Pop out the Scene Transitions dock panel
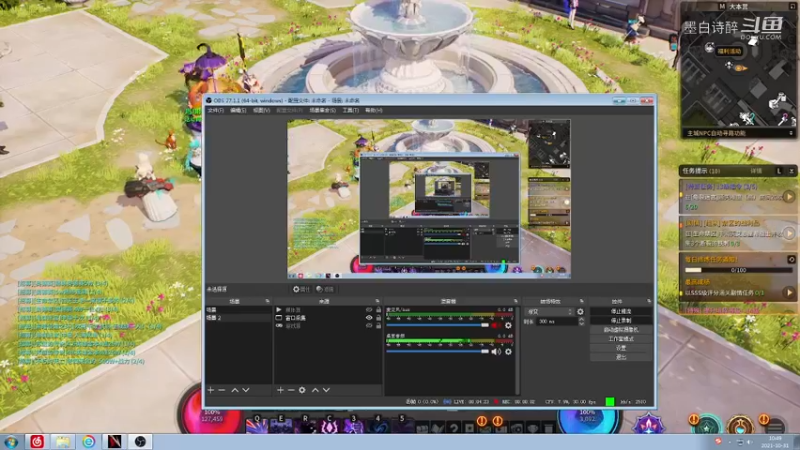Screen dimensions: 800x450 (x=582, y=302)
